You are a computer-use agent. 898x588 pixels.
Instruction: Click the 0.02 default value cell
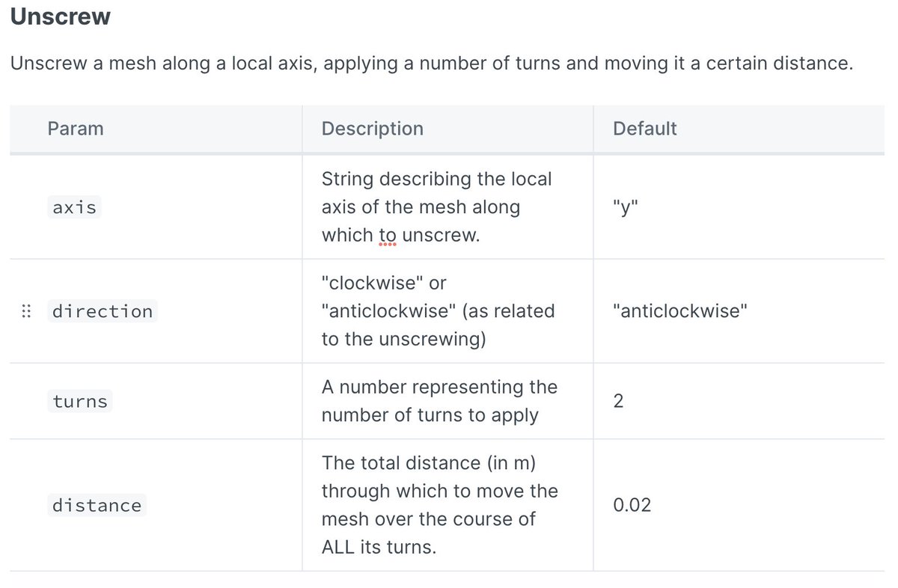[x=632, y=506]
